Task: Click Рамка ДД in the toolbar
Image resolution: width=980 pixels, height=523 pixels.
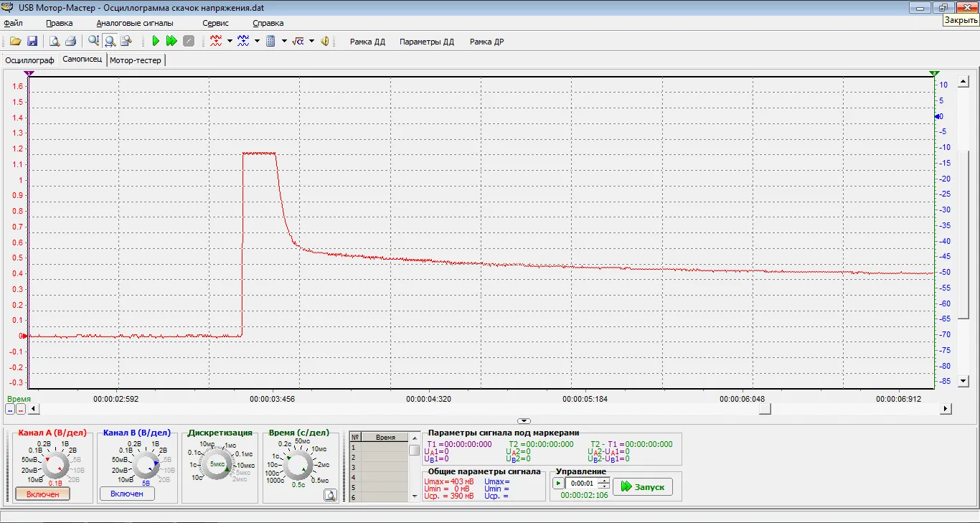Action: pyautogui.click(x=367, y=42)
